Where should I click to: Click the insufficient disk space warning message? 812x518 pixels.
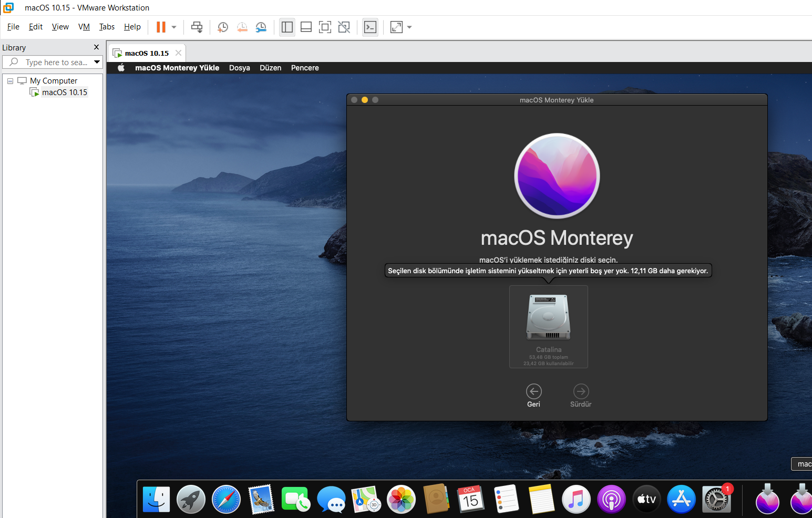tap(548, 271)
